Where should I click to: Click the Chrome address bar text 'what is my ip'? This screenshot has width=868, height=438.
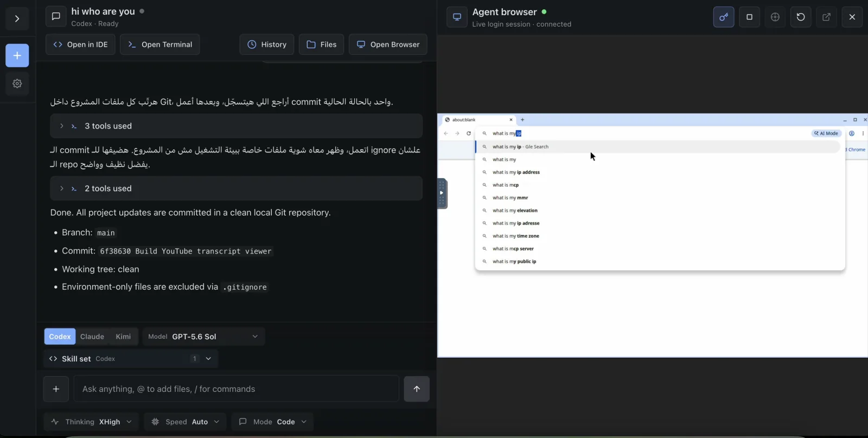coord(507,134)
